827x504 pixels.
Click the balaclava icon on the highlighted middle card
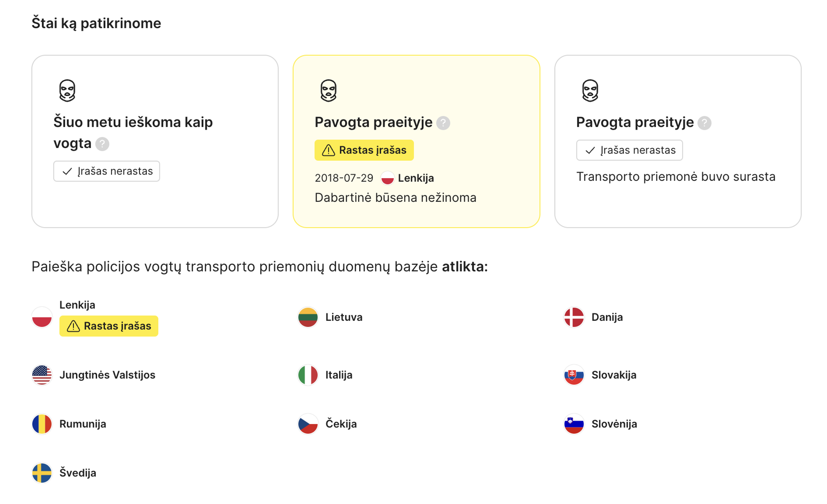tap(328, 90)
